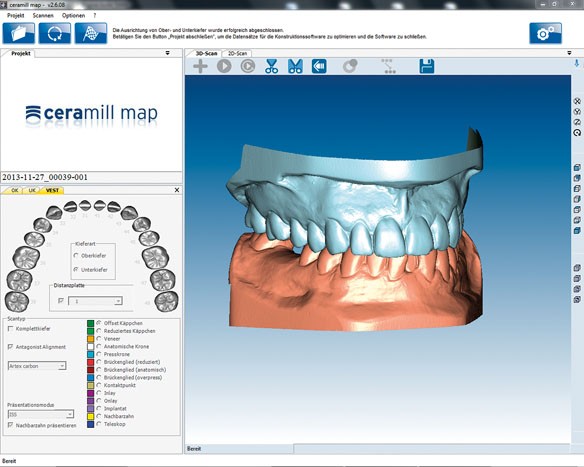Click the mesh matching icon button
This screenshot has width=584, height=467.
point(91,33)
